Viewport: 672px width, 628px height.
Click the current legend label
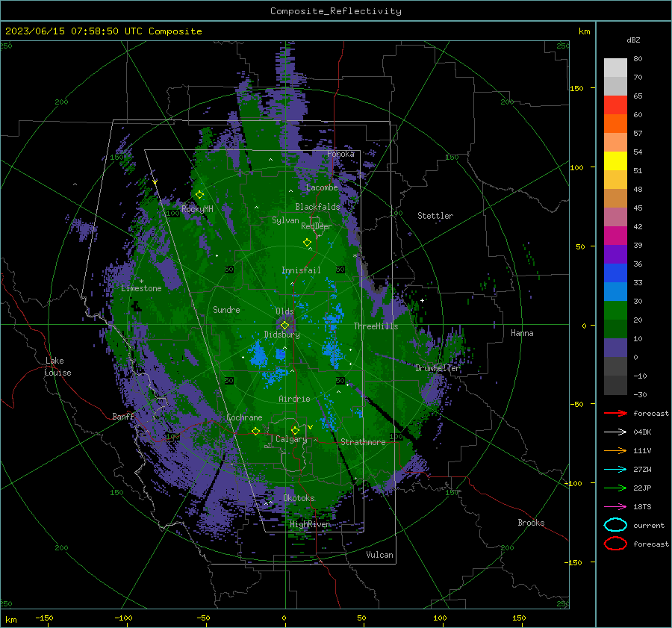click(x=649, y=525)
